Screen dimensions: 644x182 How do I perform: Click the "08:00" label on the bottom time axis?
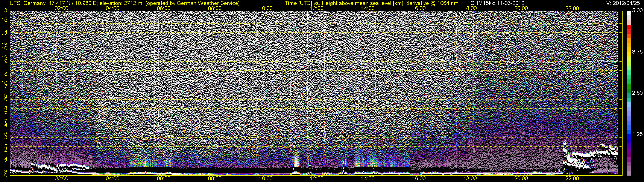click(x=215, y=179)
